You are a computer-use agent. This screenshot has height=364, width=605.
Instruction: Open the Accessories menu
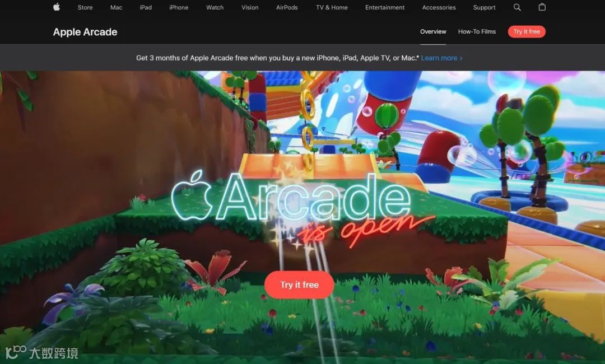coord(439,7)
